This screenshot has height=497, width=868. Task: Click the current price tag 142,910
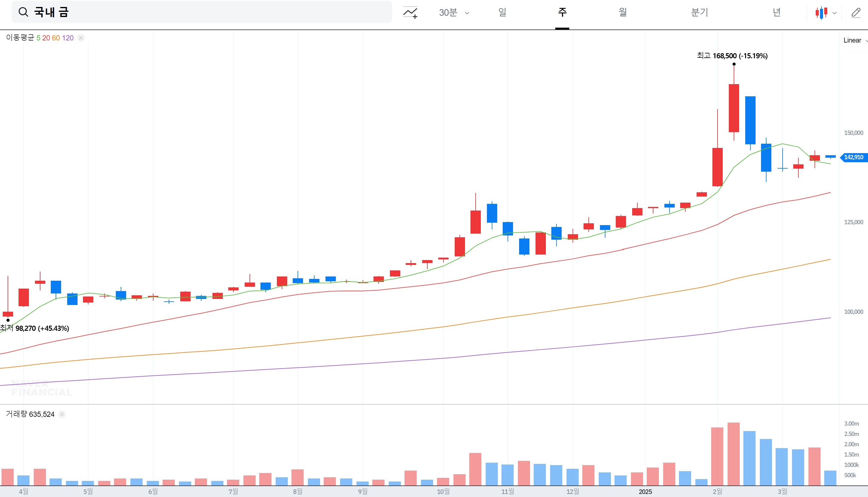coord(853,157)
